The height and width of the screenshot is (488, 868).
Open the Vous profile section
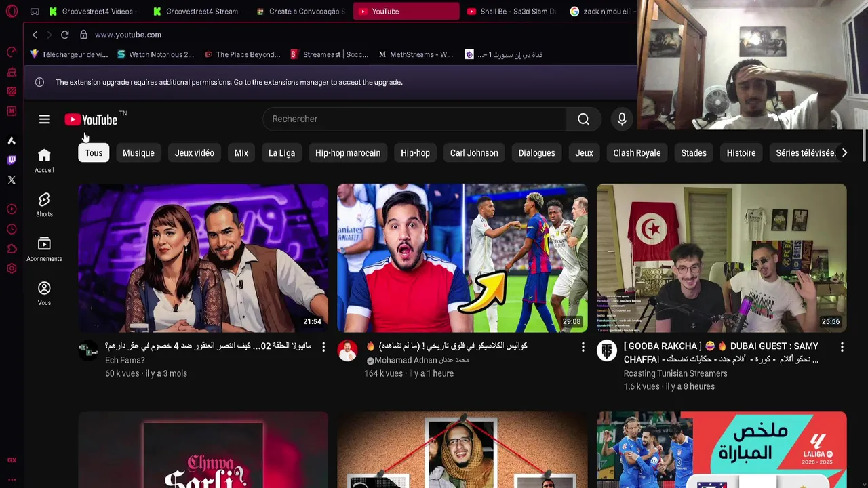coord(44,293)
